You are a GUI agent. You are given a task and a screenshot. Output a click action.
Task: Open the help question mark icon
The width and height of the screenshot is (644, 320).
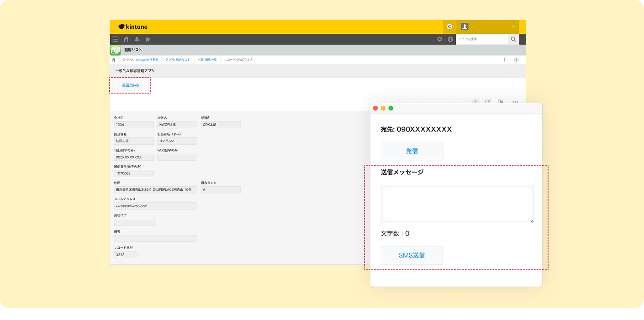(x=450, y=39)
